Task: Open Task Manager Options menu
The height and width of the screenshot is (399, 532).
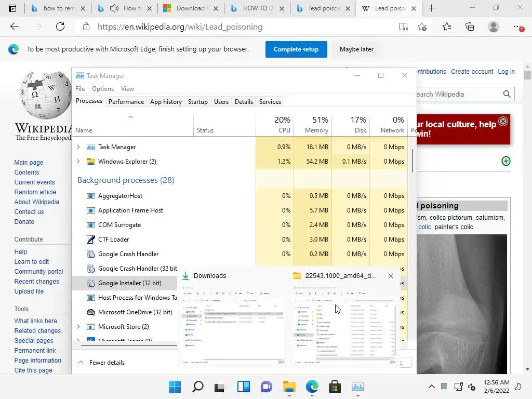Action: tap(103, 88)
